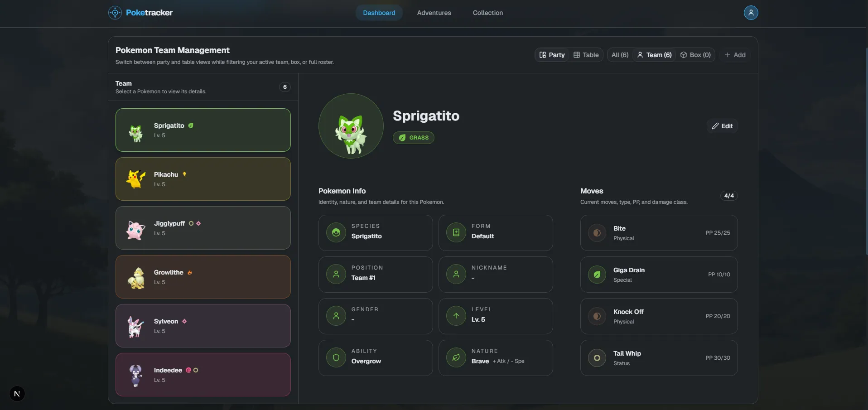The image size is (868, 410).
Task: Click the Nature leaf icon
Action: coord(456,357)
